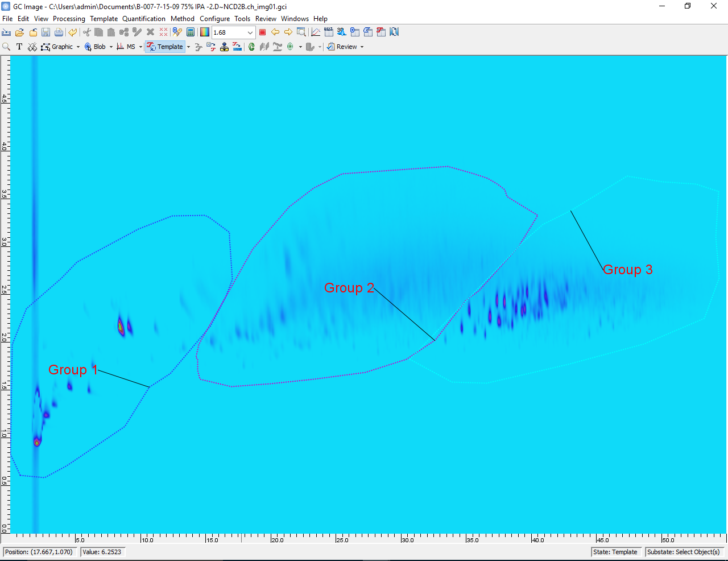Image resolution: width=728 pixels, height=561 pixels.
Task: Click the Value 6.2523 status readout
Action: point(102,552)
